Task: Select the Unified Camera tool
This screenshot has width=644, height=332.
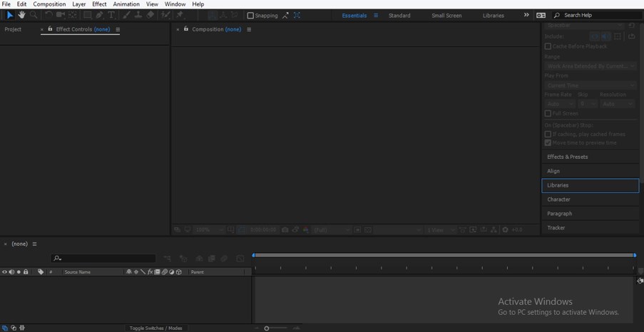Action: pos(61,15)
